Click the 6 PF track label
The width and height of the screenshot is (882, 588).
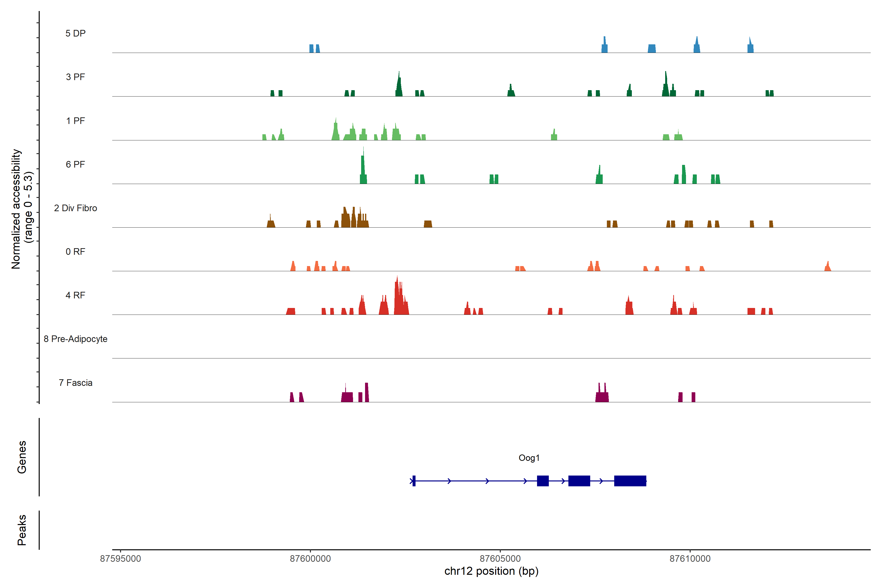[75, 164]
